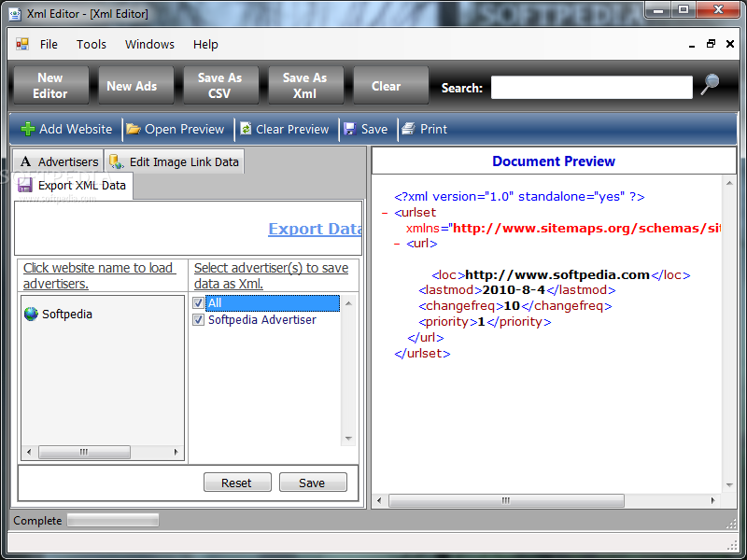This screenshot has height=560, width=747.
Task: Click the Edit Image Link Data tab icon
Action: click(x=117, y=161)
